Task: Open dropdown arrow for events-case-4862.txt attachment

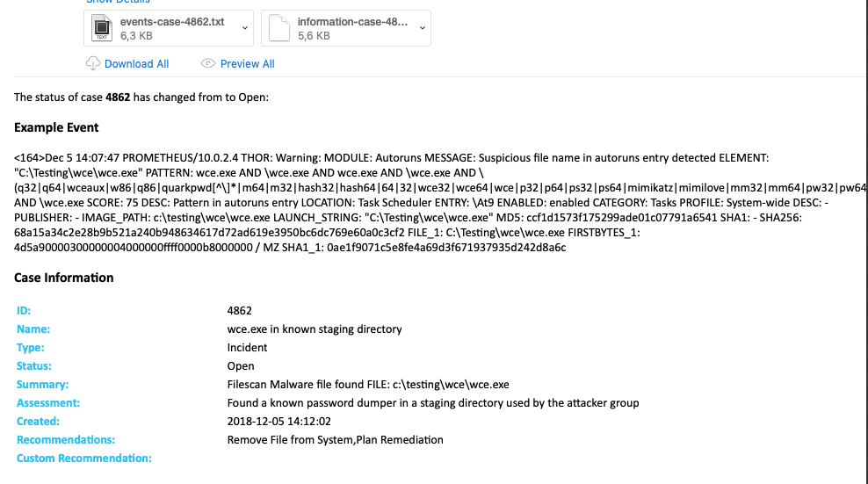Action: pyautogui.click(x=243, y=29)
